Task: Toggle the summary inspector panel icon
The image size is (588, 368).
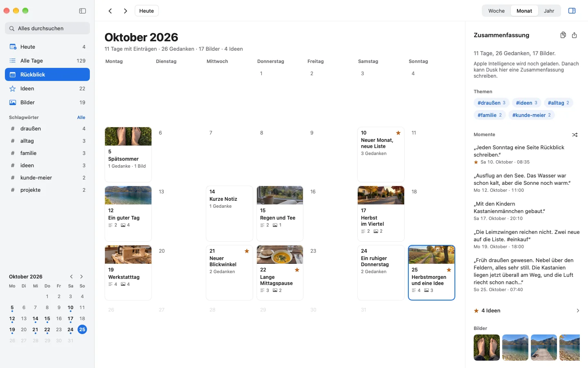Action: [572, 11]
